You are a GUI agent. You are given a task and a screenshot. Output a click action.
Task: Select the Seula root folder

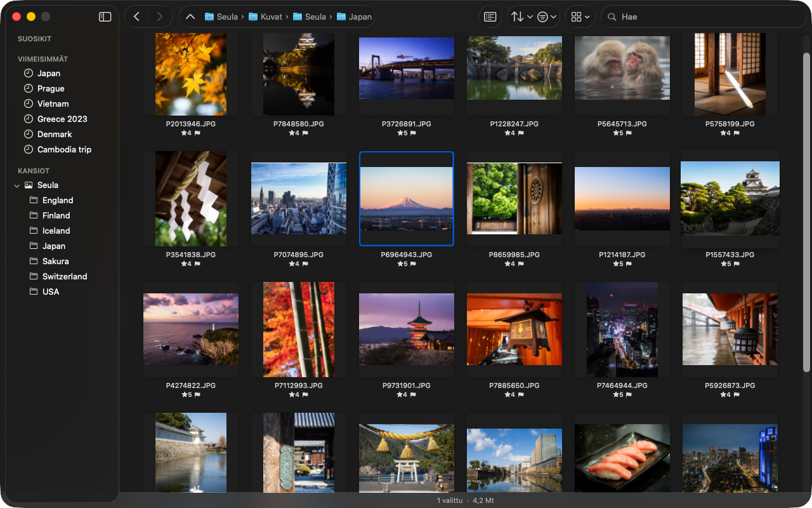(48, 185)
